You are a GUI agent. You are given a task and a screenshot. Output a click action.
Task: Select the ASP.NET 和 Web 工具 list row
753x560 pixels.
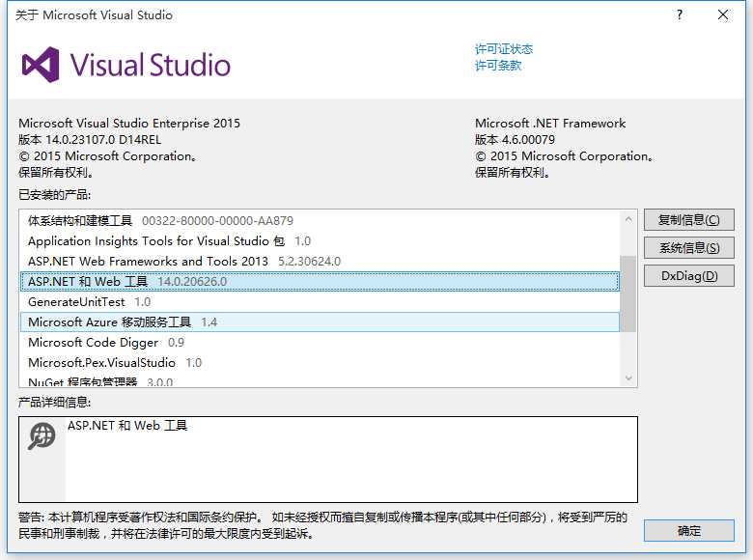point(320,281)
